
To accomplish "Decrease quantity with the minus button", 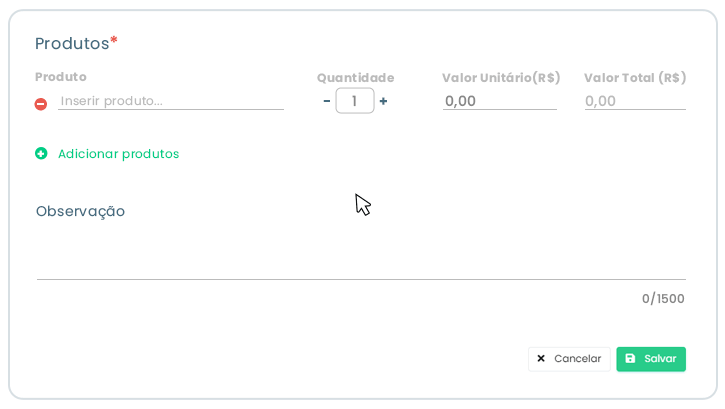I will pos(327,101).
